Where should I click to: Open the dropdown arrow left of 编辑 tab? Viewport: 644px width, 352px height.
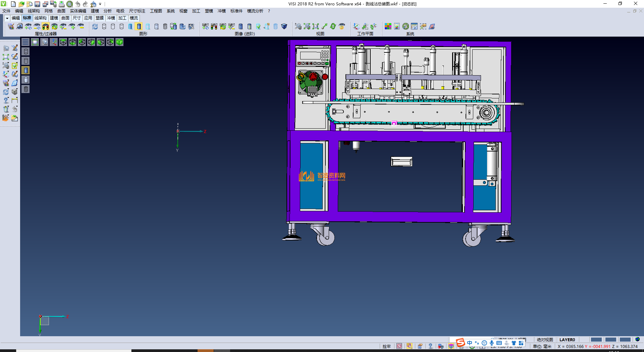pyautogui.click(x=7, y=18)
